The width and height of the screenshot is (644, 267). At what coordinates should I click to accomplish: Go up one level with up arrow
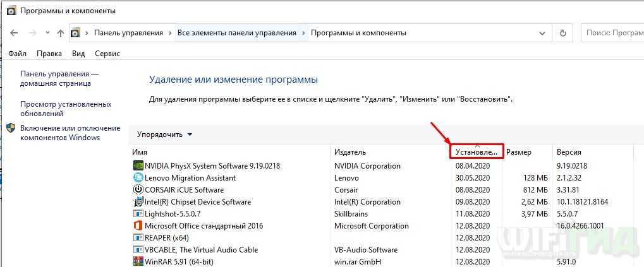point(61,33)
